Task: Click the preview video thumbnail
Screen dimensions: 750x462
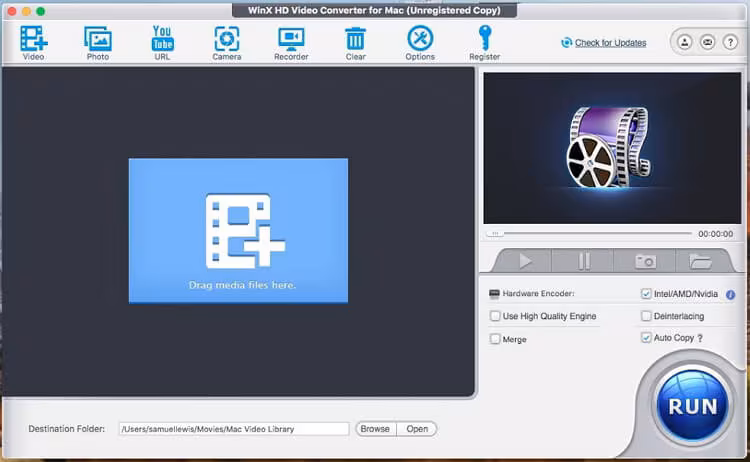Action: point(612,148)
